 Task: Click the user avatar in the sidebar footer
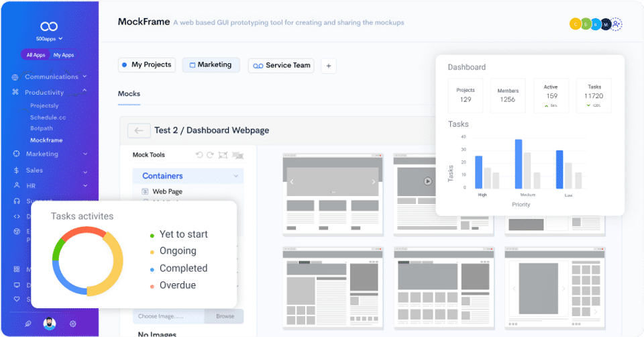[50, 324]
